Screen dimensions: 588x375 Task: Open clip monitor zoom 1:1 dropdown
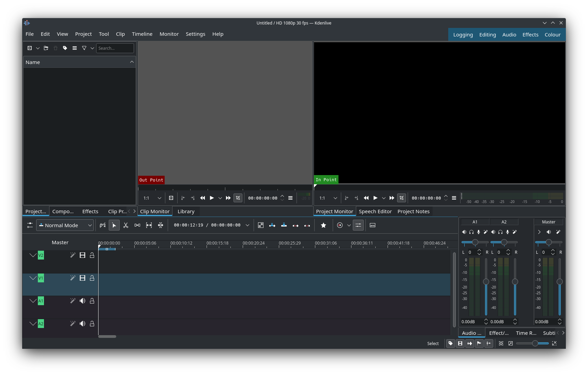(152, 198)
